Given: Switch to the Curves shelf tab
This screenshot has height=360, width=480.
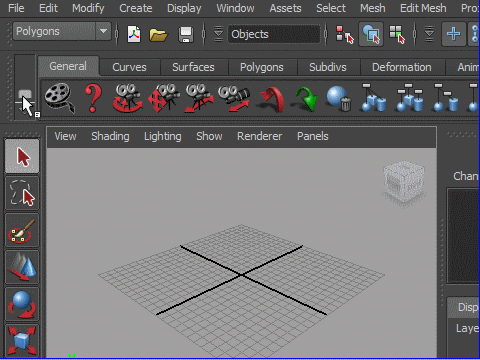Looking at the screenshot, I should [x=129, y=67].
